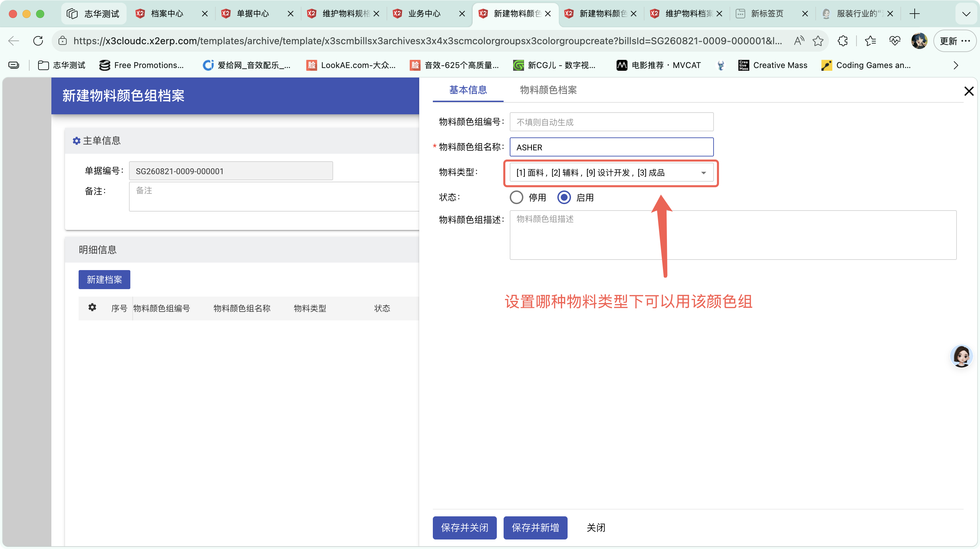Select the 停用 radio button

click(516, 197)
